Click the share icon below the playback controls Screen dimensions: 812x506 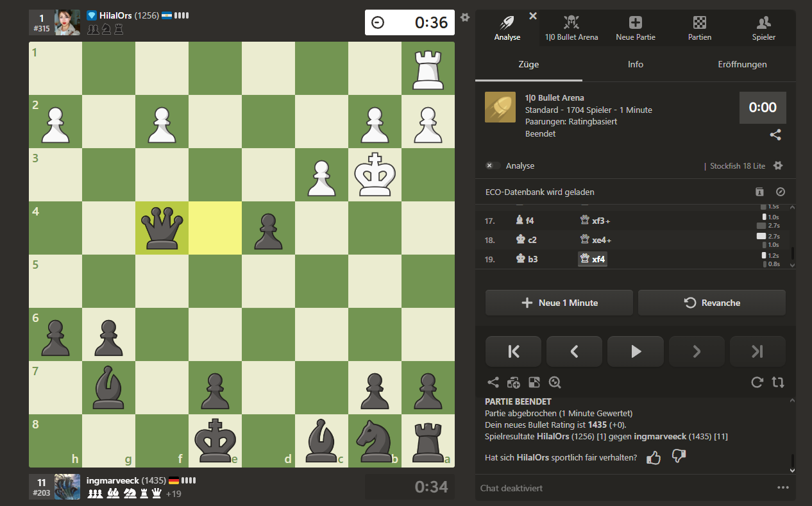[493, 383]
